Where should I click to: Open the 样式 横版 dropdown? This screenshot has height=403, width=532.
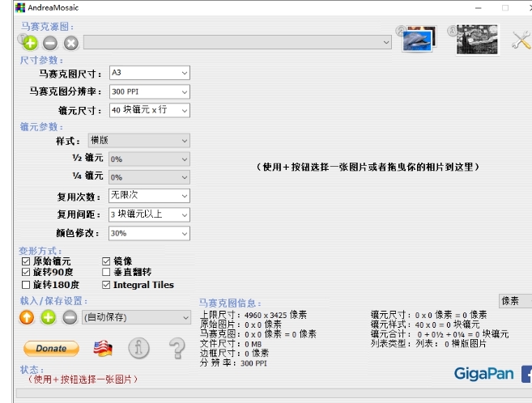coord(139,140)
